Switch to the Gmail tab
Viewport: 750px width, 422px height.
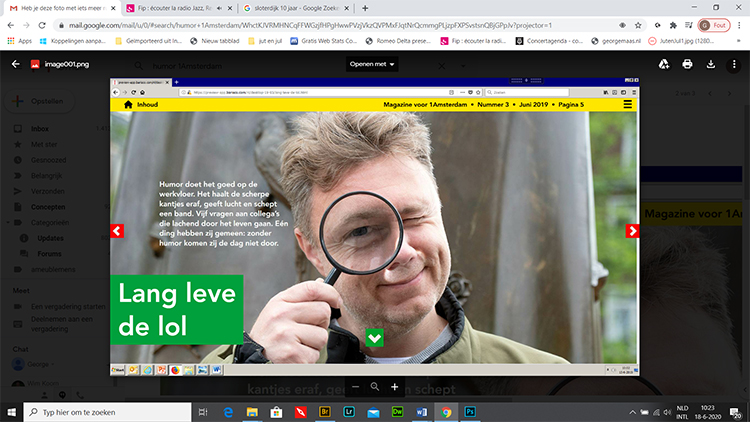[58, 8]
